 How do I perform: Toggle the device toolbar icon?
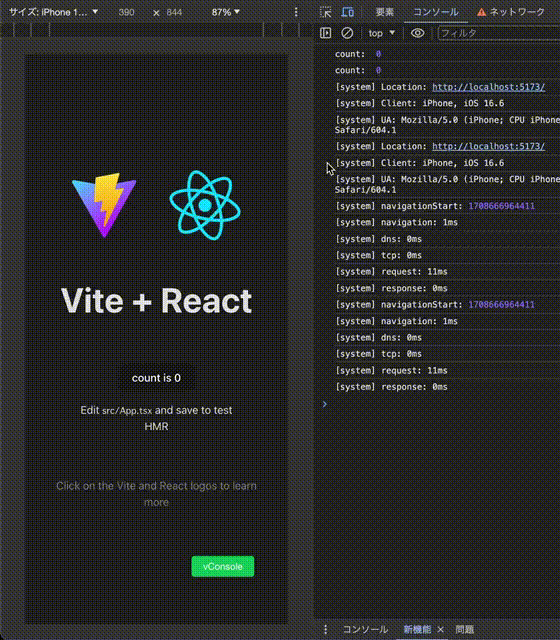(x=347, y=12)
